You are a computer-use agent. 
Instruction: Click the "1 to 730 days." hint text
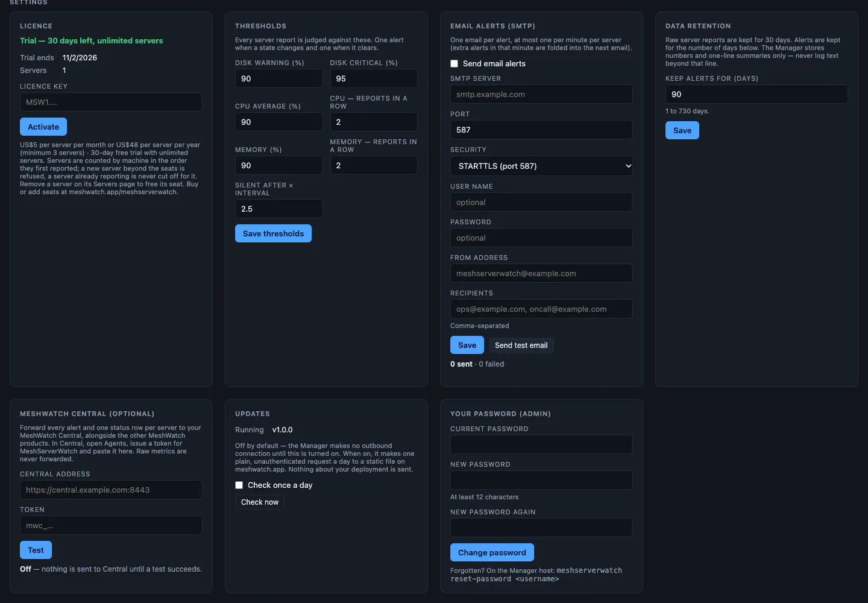pyautogui.click(x=687, y=111)
